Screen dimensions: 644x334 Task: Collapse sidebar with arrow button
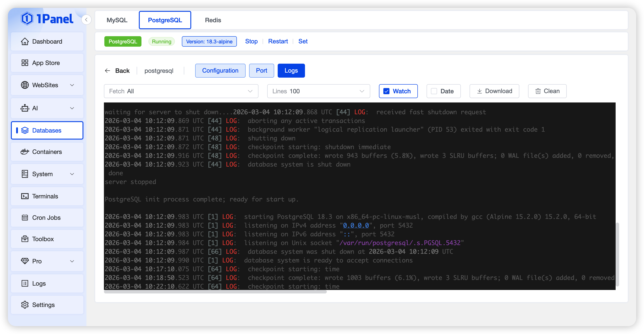pos(86,20)
